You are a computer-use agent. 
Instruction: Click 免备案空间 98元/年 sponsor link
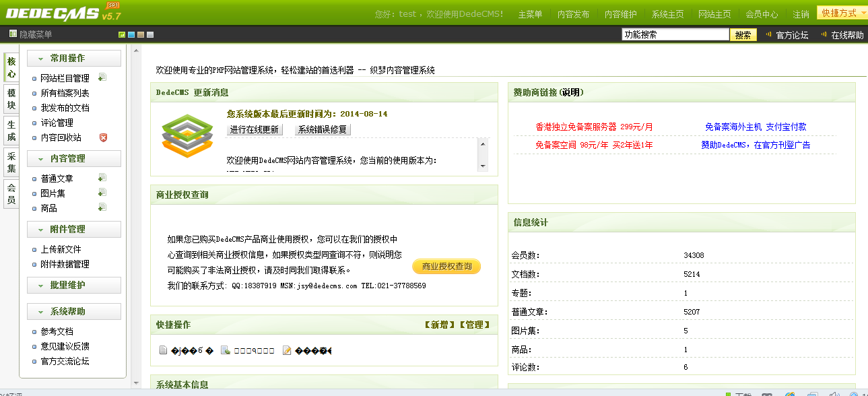coord(594,145)
